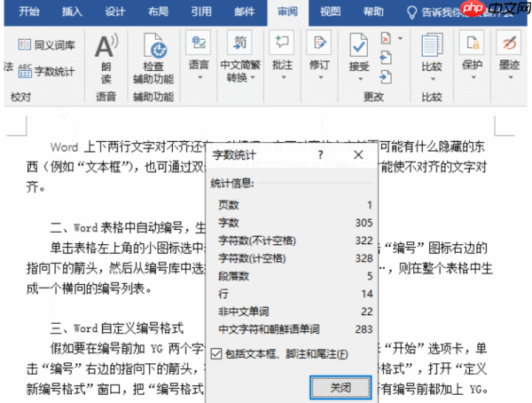
Task: Click the 字符数(不计空格) row
Action: [x=295, y=241]
